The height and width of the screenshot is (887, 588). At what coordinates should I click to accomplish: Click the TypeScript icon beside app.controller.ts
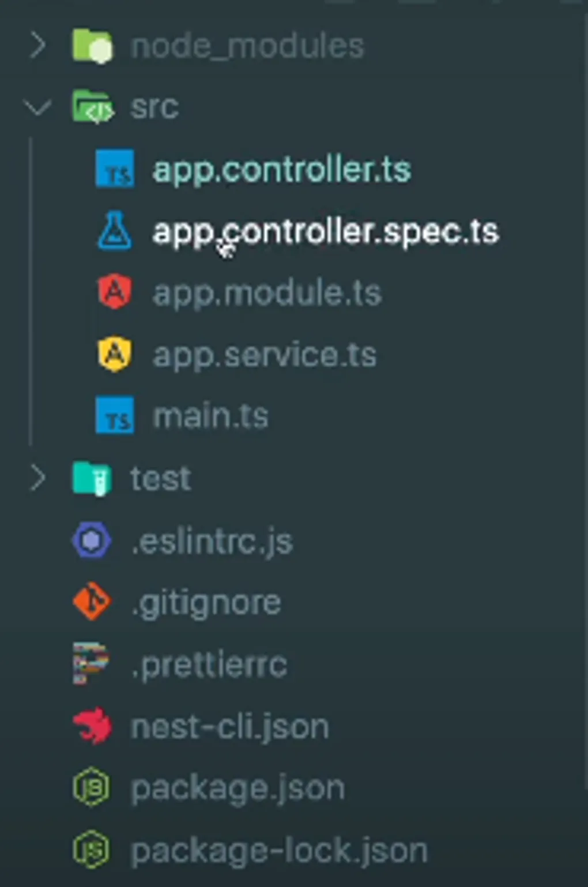pyautogui.click(x=115, y=169)
